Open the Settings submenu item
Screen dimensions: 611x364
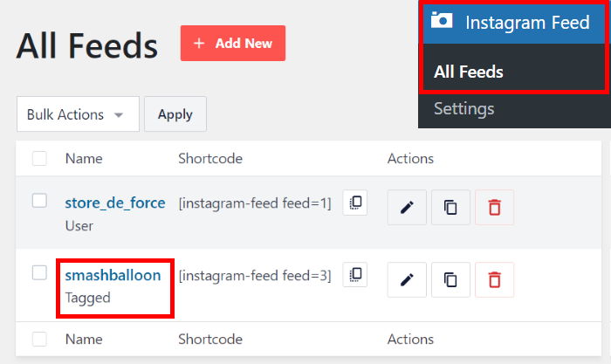pos(463,109)
